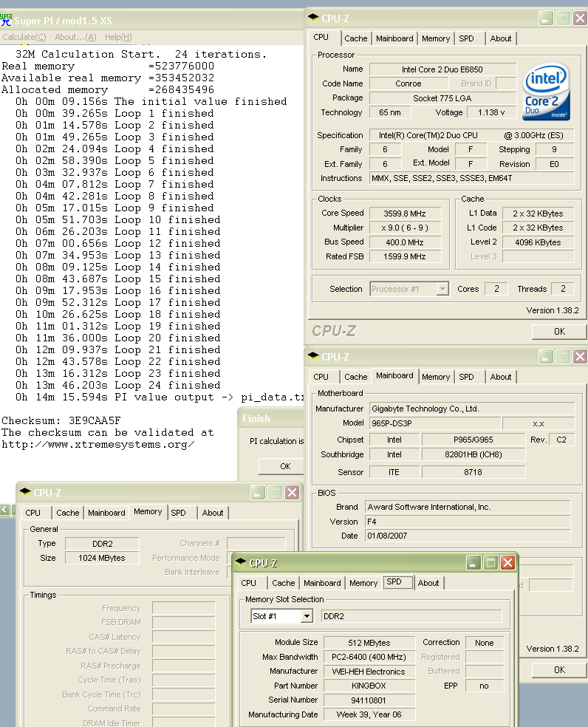The height and width of the screenshot is (727, 588).
Task: Click CPU-Z chip icon in Memory window title
Action: tap(26, 492)
